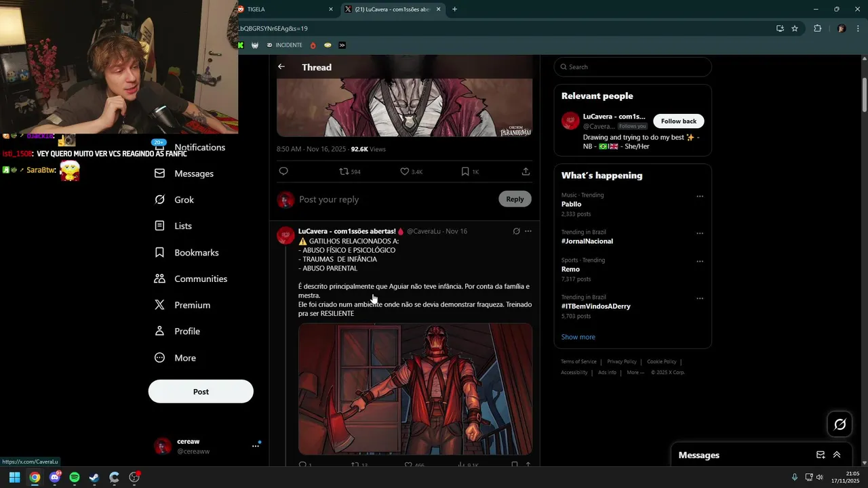Open more options for Pabllo trend
The height and width of the screenshot is (488, 868).
point(700,197)
